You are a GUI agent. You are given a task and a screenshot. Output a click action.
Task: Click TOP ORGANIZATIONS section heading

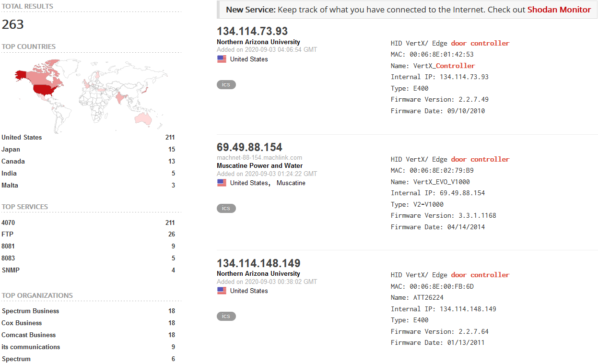coord(37,295)
